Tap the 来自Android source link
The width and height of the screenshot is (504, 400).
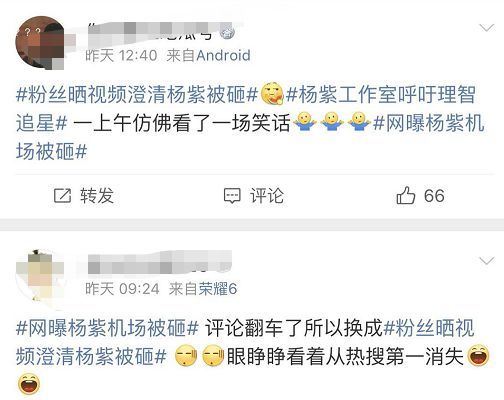[x=208, y=55]
